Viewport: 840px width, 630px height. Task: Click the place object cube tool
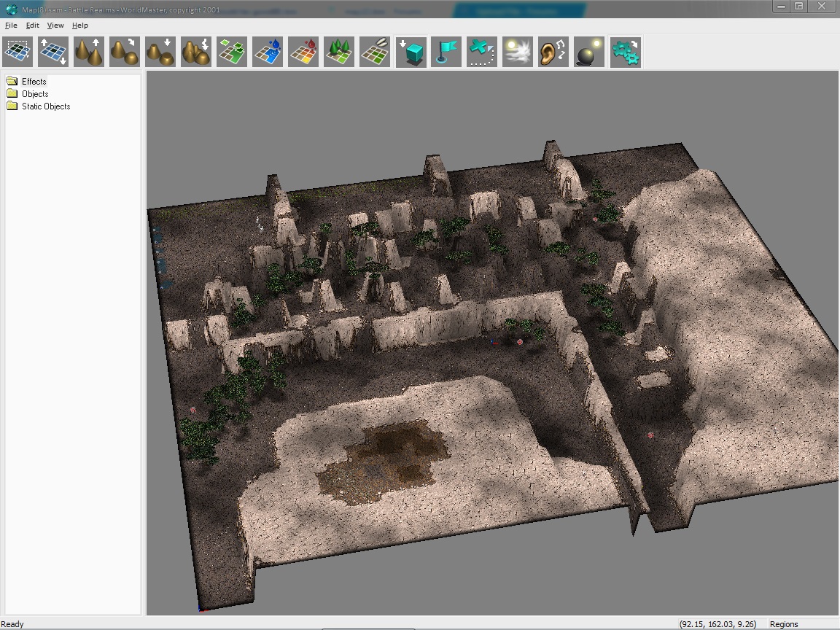tap(411, 52)
